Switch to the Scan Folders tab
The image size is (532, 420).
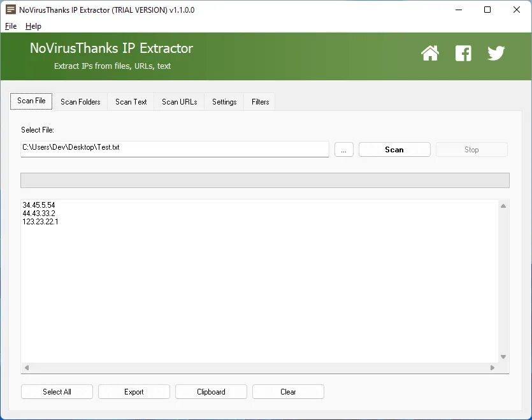pos(80,102)
